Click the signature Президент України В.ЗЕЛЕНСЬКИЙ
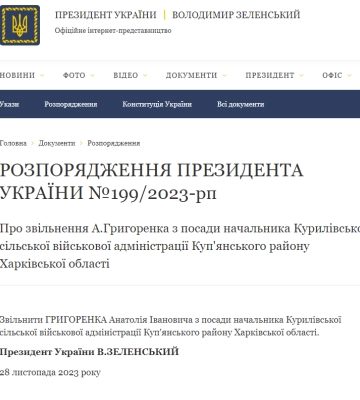The image size is (360, 400). (89, 352)
